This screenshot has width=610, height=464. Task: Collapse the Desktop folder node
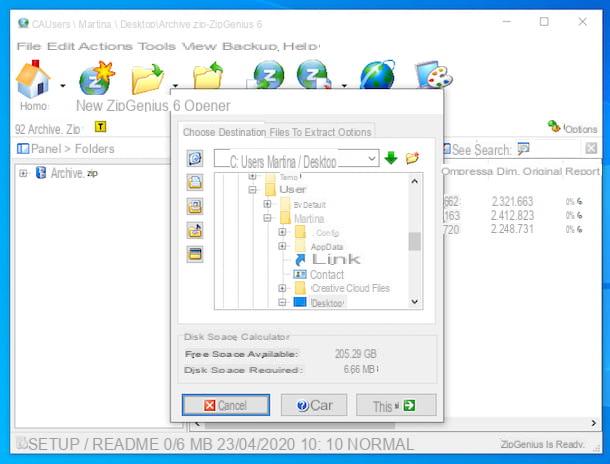282,302
